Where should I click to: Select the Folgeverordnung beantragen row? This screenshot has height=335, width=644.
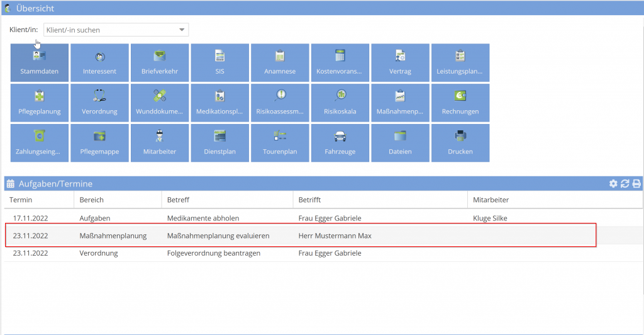click(x=211, y=253)
